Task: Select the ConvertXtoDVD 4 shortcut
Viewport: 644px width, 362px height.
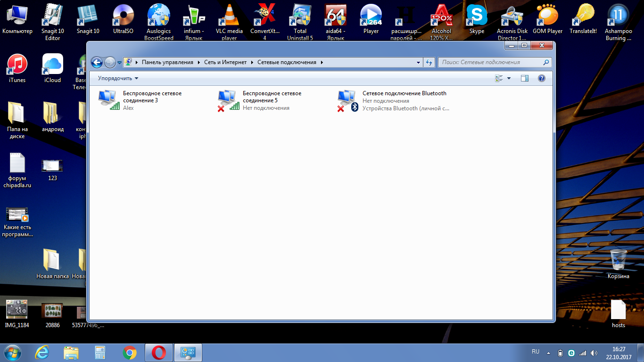Action: 265,22
